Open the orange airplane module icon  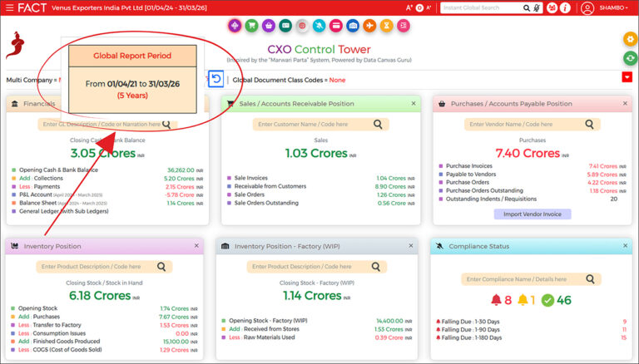pyautogui.click(x=369, y=26)
